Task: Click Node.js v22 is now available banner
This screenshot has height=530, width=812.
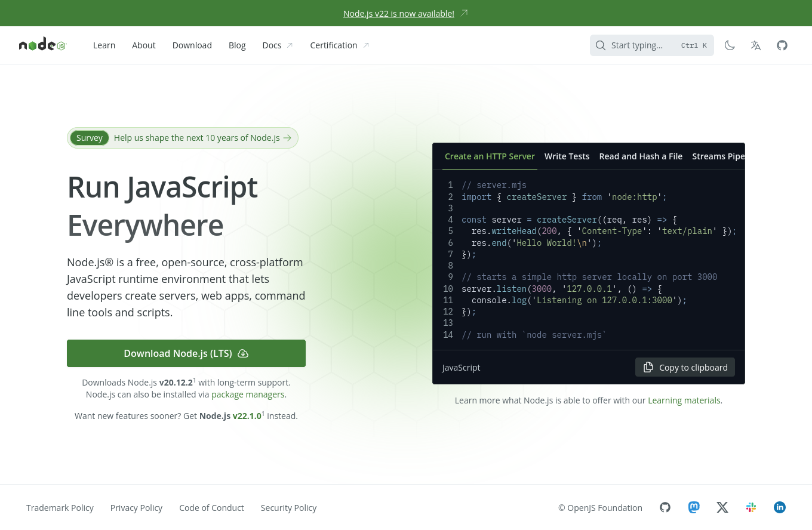Action: click(x=399, y=13)
